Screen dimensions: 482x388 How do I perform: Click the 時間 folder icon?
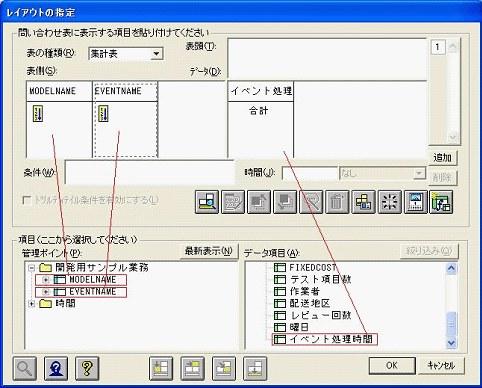coord(45,303)
